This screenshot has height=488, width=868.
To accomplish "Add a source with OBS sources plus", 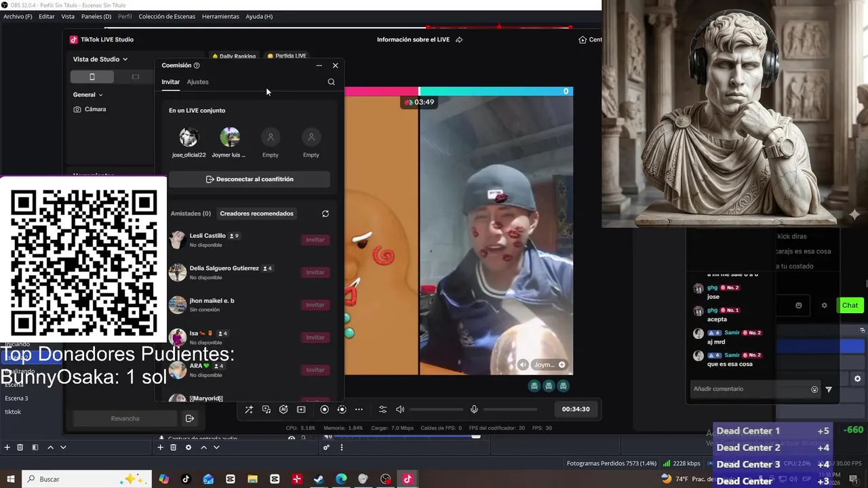I will 161,447.
